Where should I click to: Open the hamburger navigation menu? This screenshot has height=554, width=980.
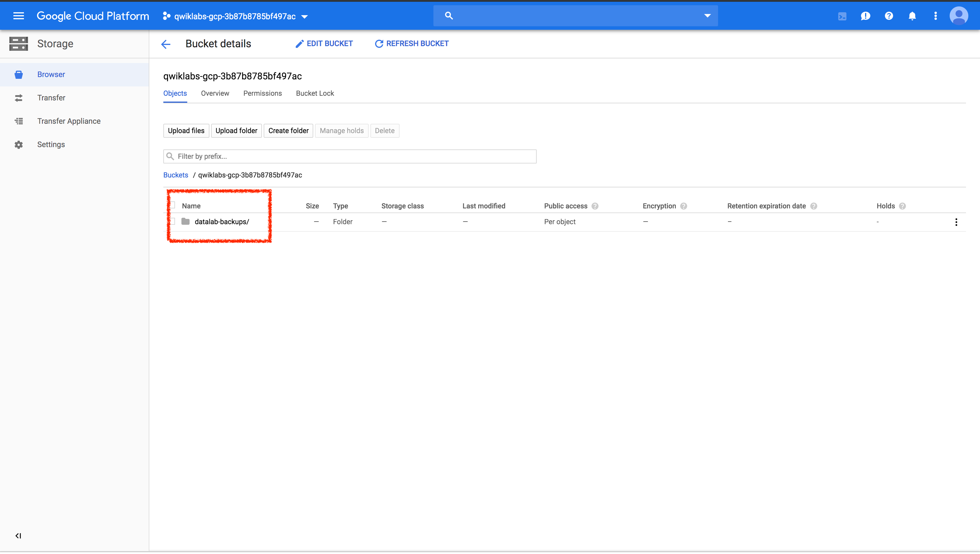[18, 15]
